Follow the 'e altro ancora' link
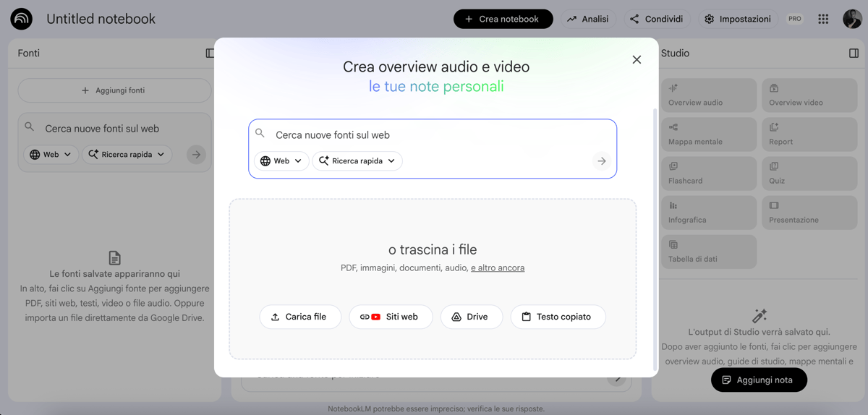This screenshot has height=415, width=868. (498, 268)
